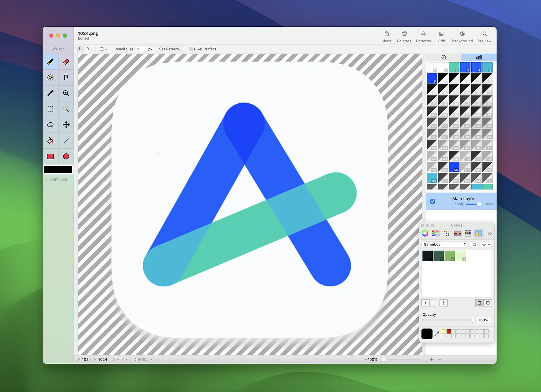Select the pixel palette picker tab
This screenshot has height=392, width=541.
479,233
